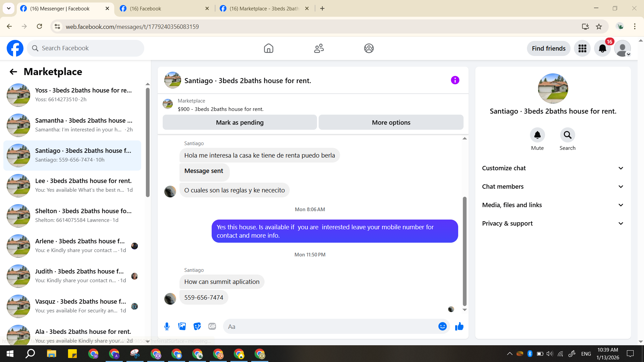Expand Chat members section
This screenshot has width=644, height=362.
(x=553, y=187)
